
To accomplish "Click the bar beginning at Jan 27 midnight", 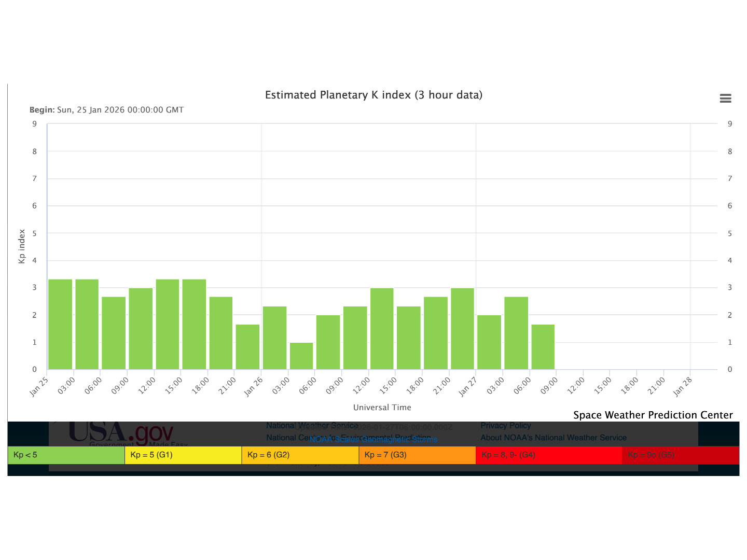I will (x=489, y=342).
